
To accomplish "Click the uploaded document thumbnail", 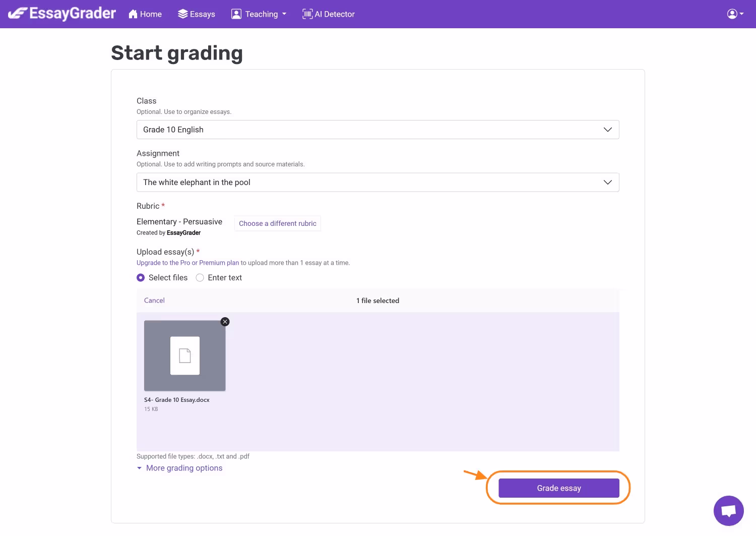I will (x=185, y=355).
